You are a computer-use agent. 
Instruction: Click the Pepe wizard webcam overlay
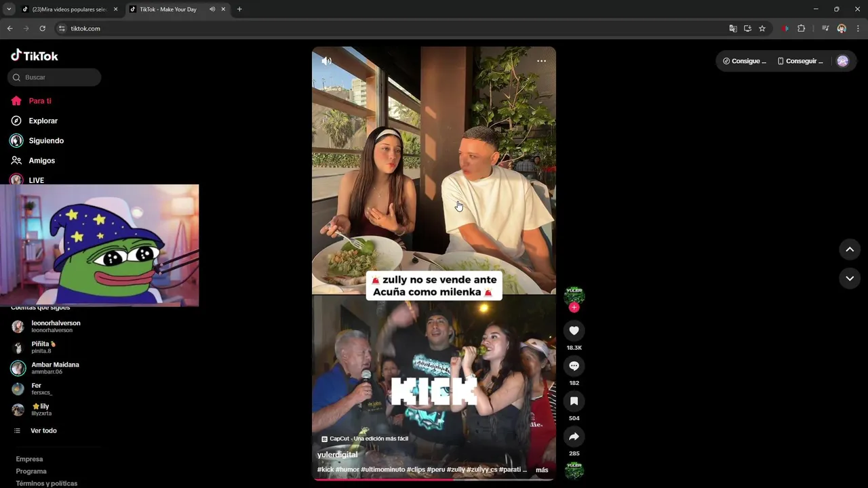click(99, 245)
